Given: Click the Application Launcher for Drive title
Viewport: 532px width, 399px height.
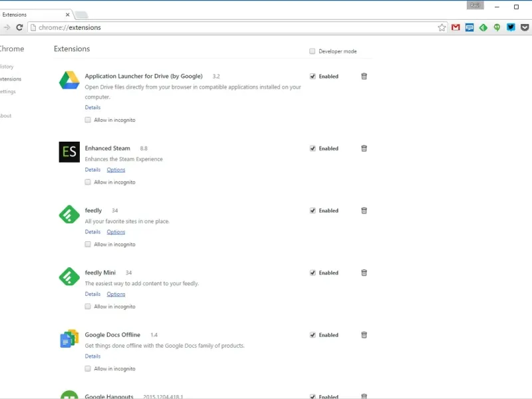Looking at the screenshot, I should (144, 76).
